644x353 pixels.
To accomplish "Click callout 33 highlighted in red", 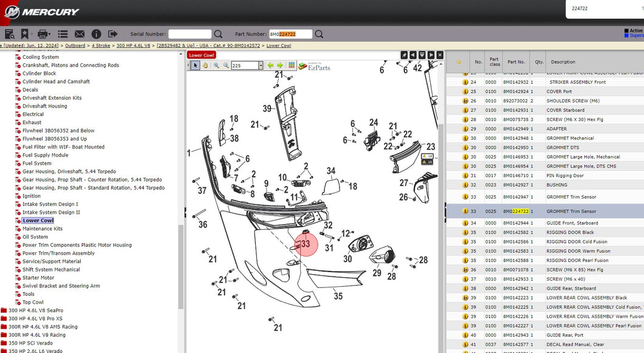I will click(306, 244).
